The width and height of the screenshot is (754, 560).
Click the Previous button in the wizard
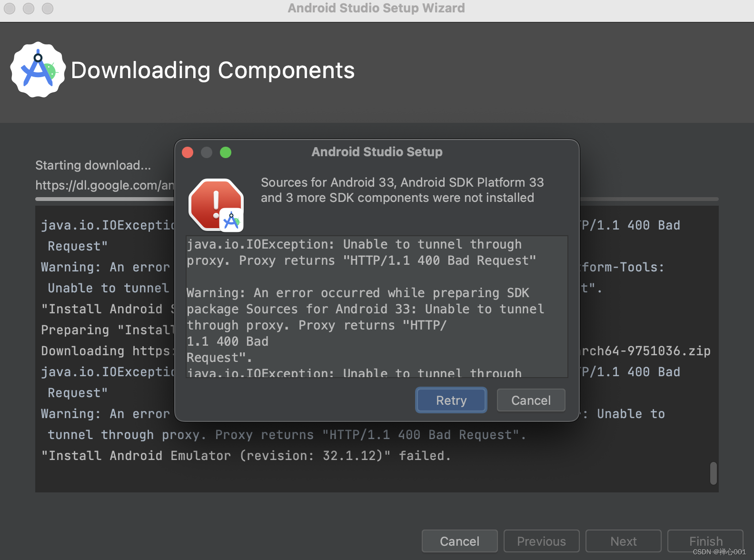[x=541, y=541]
